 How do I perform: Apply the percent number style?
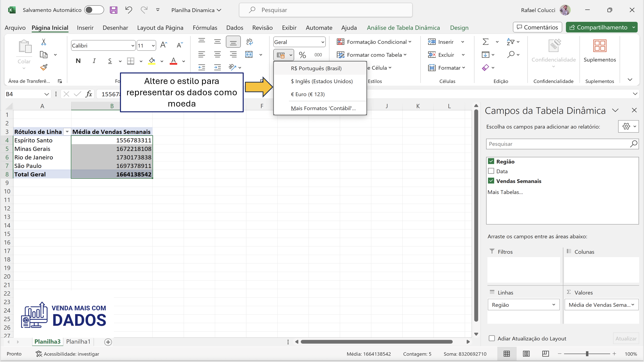click(302, 55)
